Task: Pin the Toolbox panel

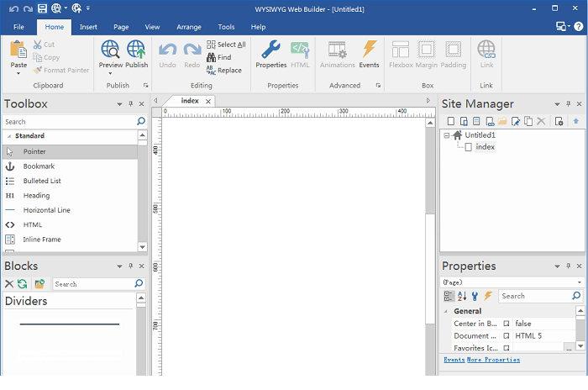Action: click(130, 104)
